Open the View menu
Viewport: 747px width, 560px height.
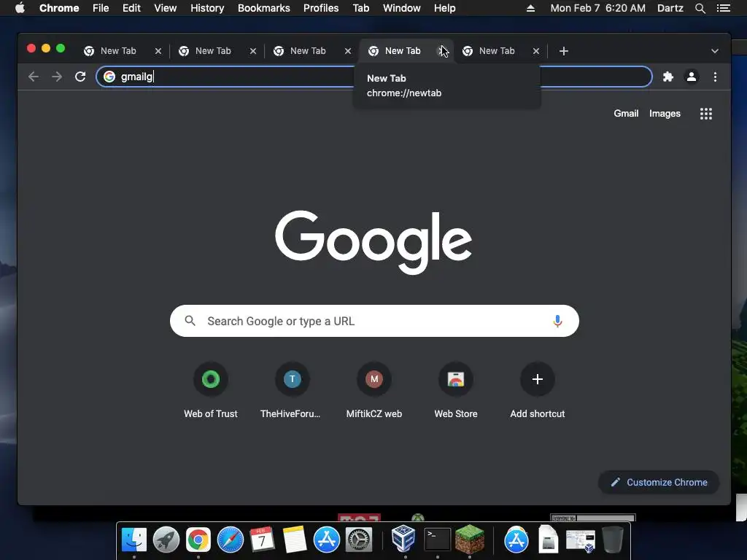(166, 8)
